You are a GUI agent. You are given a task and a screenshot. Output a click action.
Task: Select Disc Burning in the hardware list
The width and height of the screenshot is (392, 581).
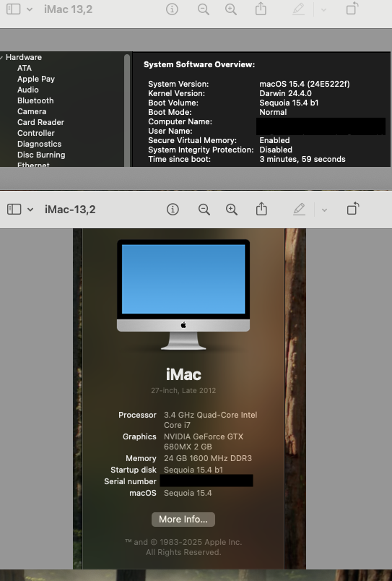click(41, 155)
